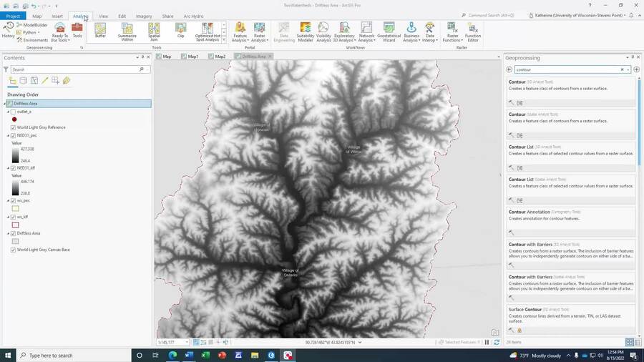Switch to the Arc Hydro ribbon tab
The height and width of the screenshot is (362, 644).
point(193,16)
